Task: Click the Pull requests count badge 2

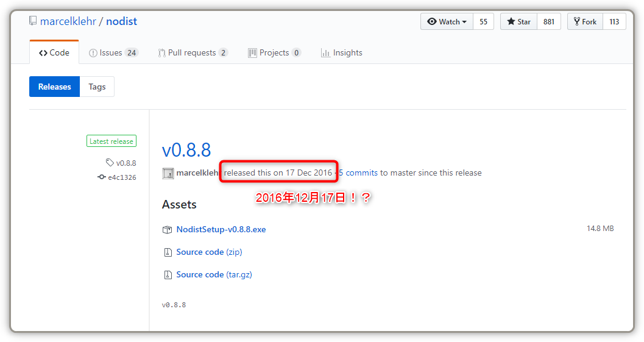Action: pos(224,52)
